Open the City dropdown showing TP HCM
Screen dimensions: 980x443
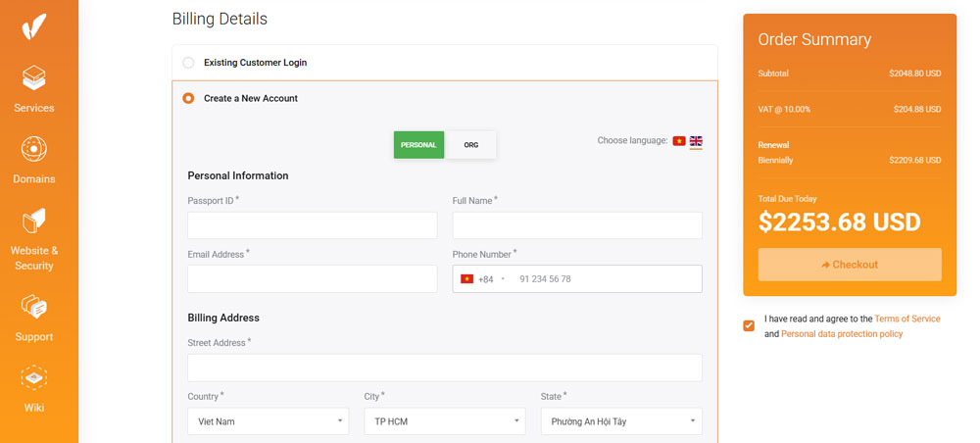(x=445, y=421)
